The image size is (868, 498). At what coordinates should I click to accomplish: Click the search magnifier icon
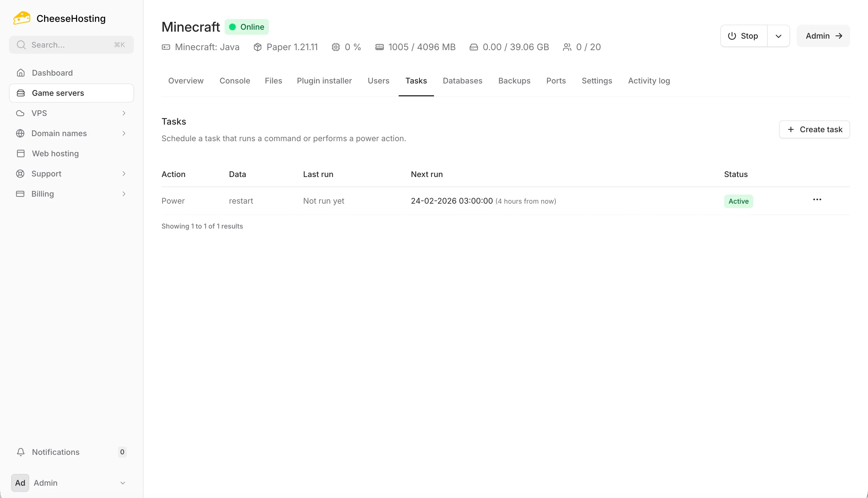point(21,45)
